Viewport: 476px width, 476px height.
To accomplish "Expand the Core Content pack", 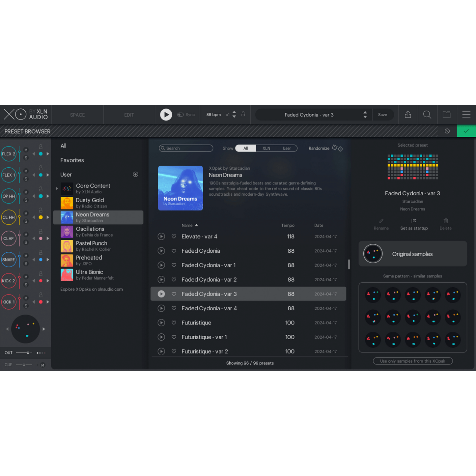I will (57, 188).
